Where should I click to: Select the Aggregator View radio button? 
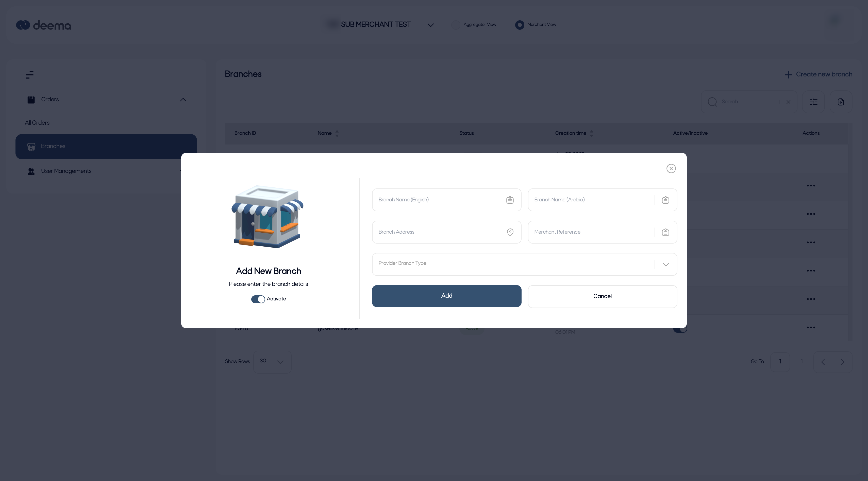click(456, 25)
